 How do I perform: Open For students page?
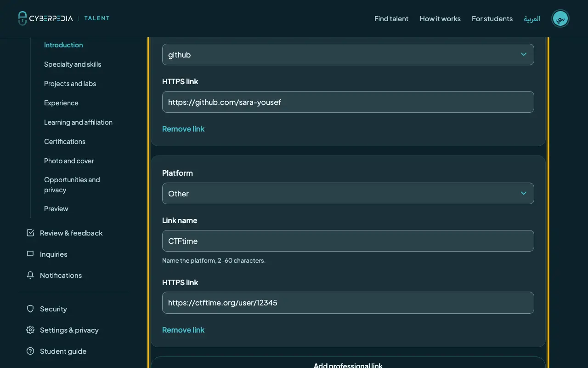[492, 19]
